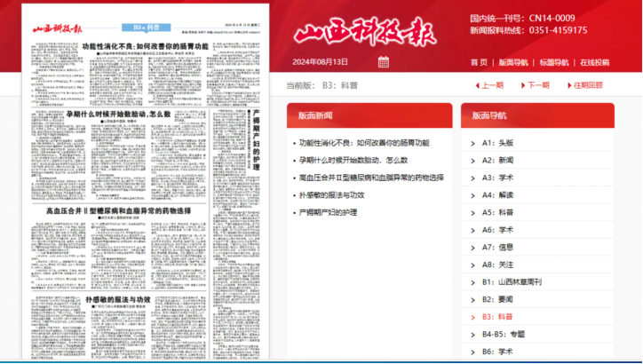This screenshot has width=643, height=364.
Task: Click chevron next to A3：学术
Action: [x=472, y=178]
